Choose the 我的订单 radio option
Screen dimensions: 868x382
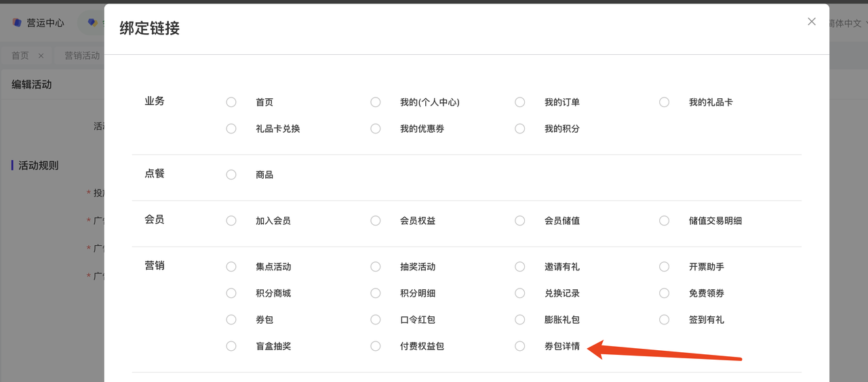(x=520, y=102)
